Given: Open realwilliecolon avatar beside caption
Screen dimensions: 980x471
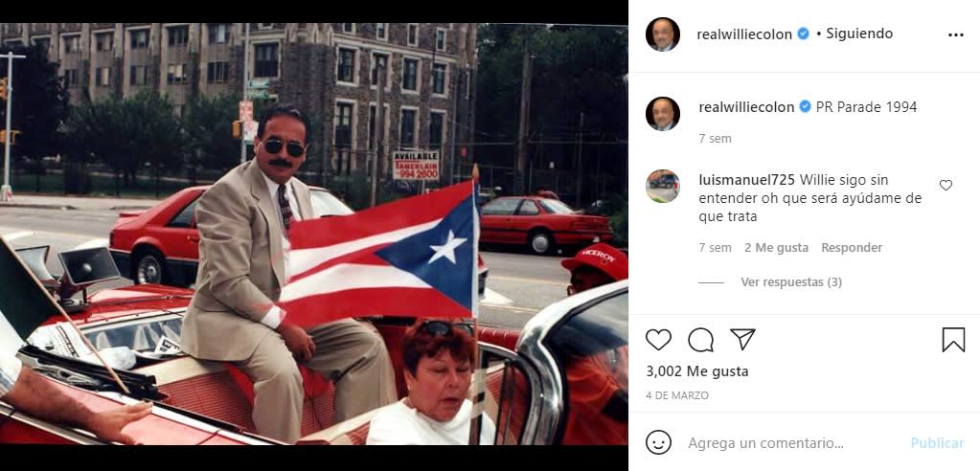Looking at the screenshot, I should pos(663,114).
